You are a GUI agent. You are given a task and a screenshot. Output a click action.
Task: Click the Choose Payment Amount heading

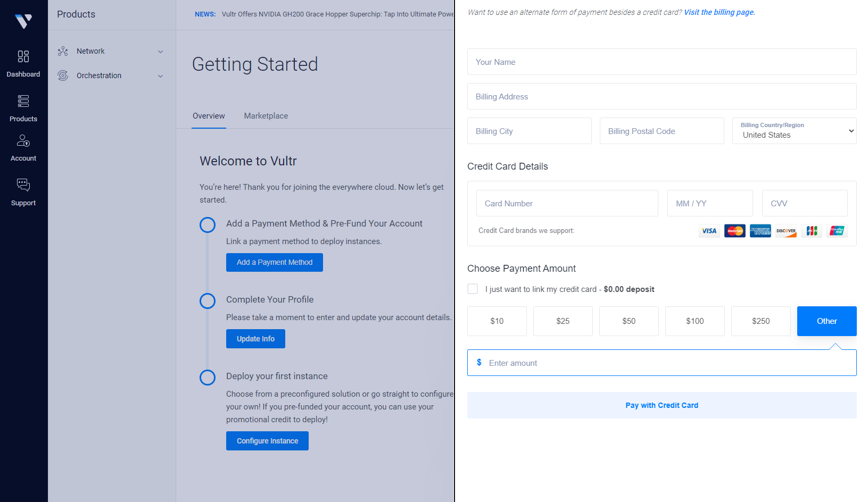(x=522, y=269)
